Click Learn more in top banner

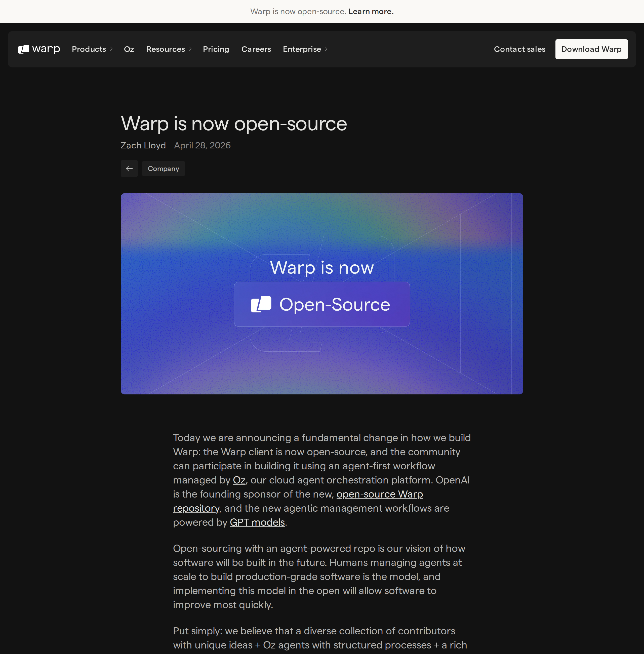[371, 12]
